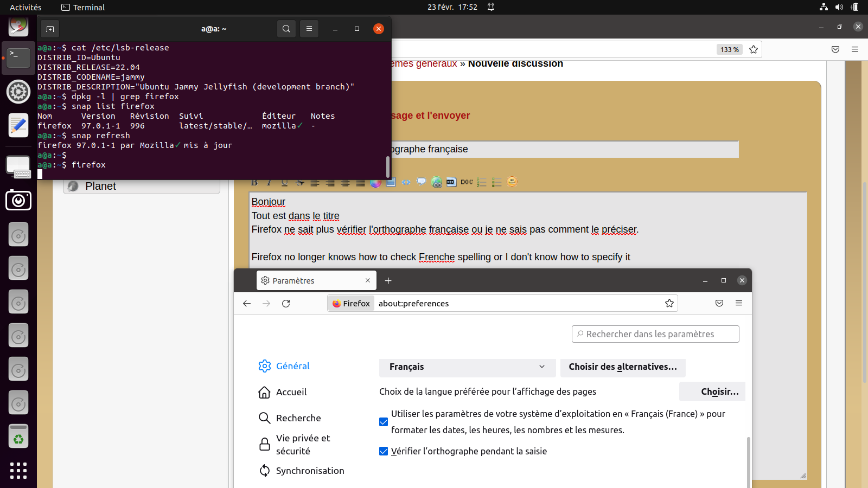The height and width of the screenshot is (488, 868).
Task: Open the system tray status menu
Action: (x=839, y=7)
